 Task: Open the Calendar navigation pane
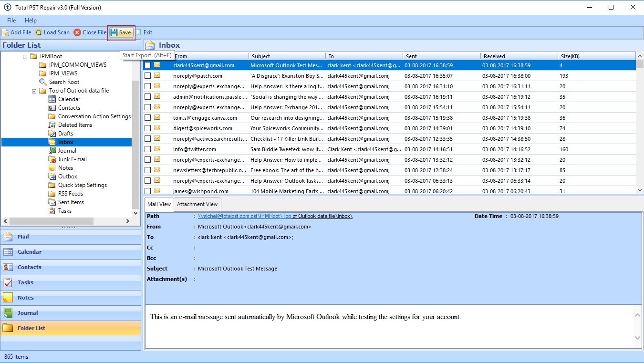pos(71,252)
